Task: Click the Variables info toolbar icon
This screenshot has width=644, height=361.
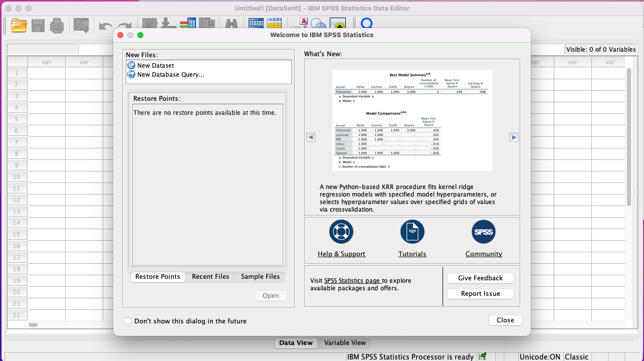Action: point(188,24)
